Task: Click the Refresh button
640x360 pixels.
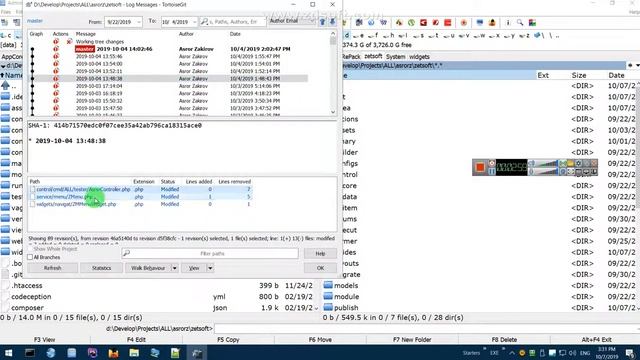Action: tap(53, 268)
